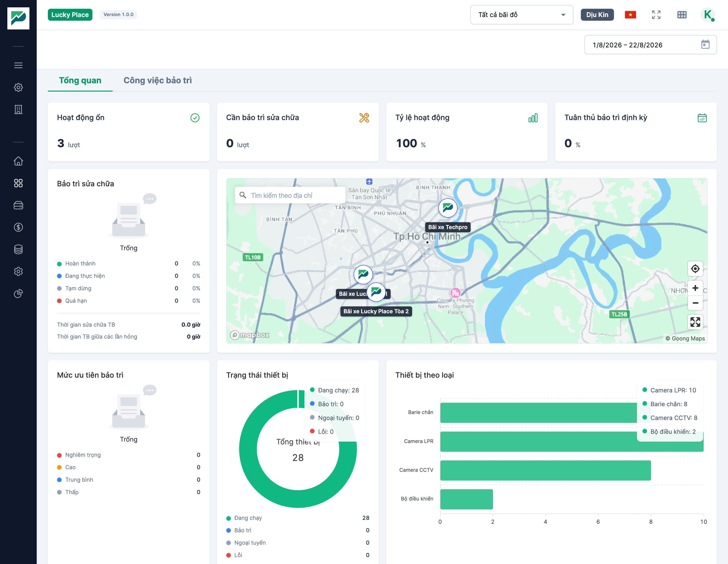Select the pie chart report icon
This screenshot has width=728, height=564.
pos(18,294)
